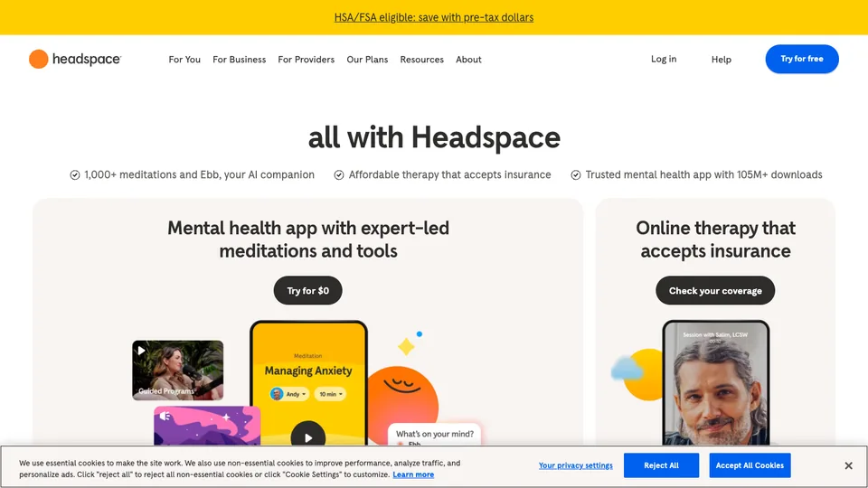
Task: Click the Headspace orange circle logo
Action: coord(38,60)
